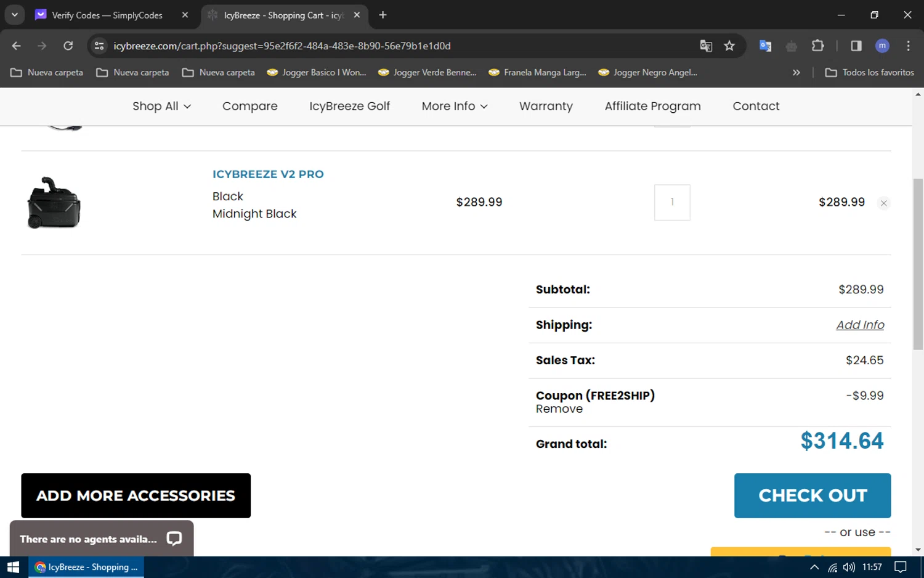Open Franela Manga Larg bookmark

(x=537, y=72)
